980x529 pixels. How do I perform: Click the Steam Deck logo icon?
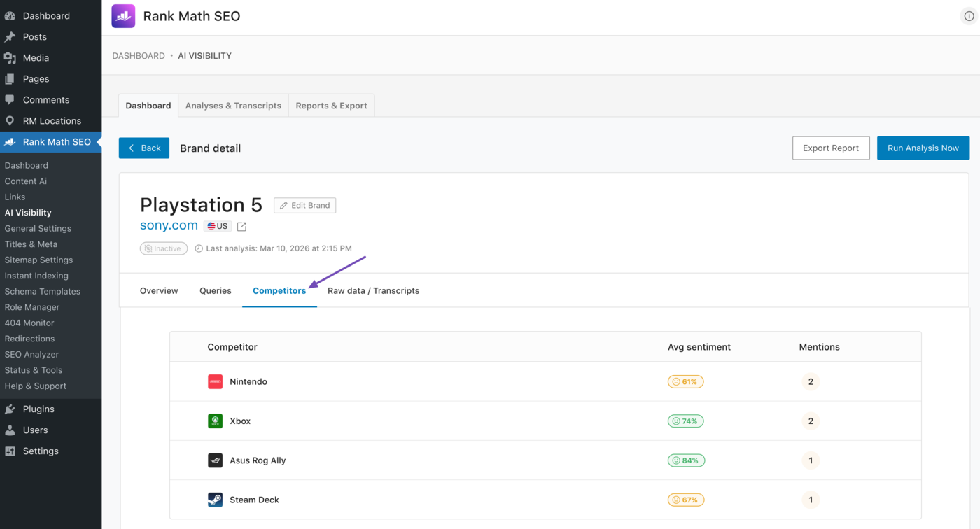(216, 500)
